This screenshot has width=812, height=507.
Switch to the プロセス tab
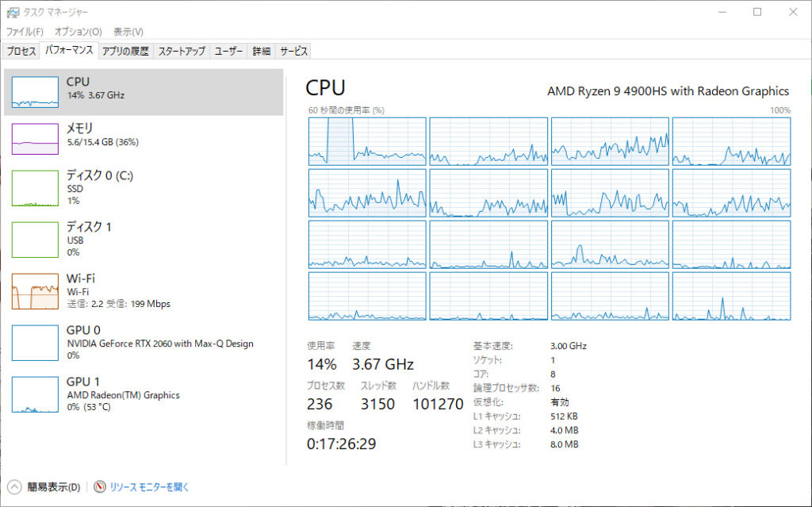21,51
